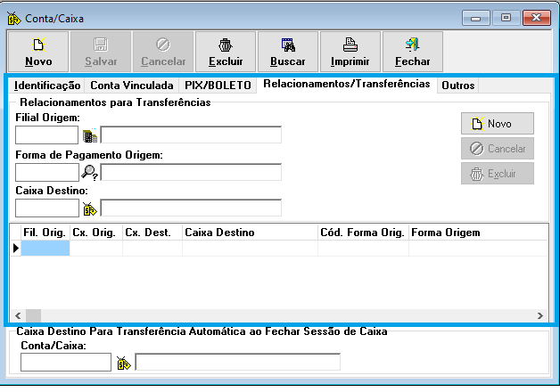This screenshot has width=560, height=392.
Task: Click Forma de Pagamento Origem magnifier icon
Action: tap(89, 173)
